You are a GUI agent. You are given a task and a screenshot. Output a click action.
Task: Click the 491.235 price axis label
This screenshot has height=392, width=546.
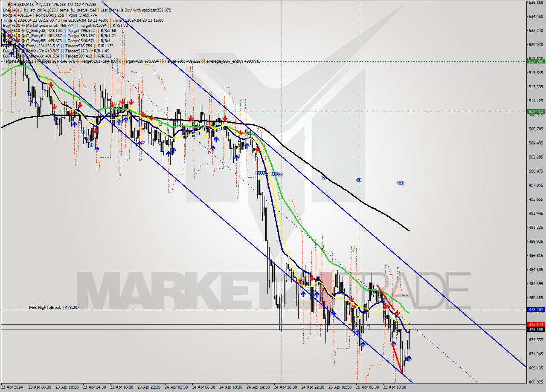coord(536,228)
